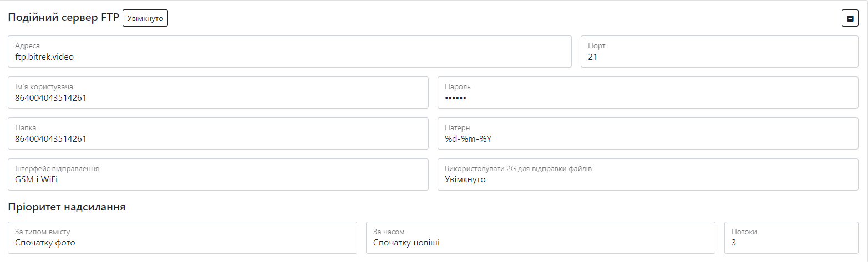868x262 pixels.
Task: Click the Пріоритет надсилання heading
Action: coord(67,207)
